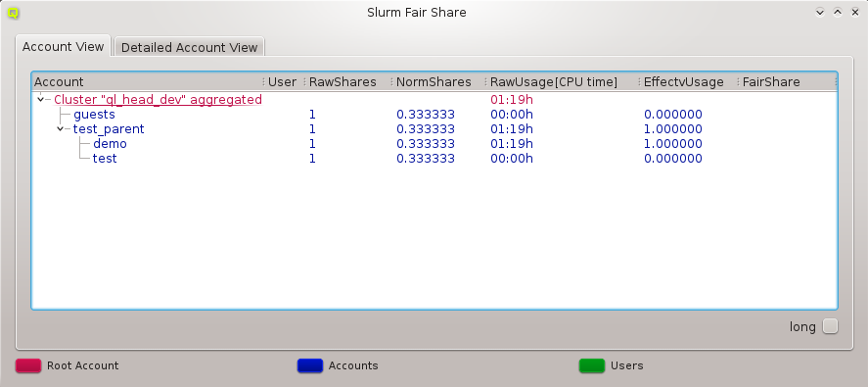Sort by the Account column header
The width and height of the screenshot is (868, 387).
coord(147,82)
